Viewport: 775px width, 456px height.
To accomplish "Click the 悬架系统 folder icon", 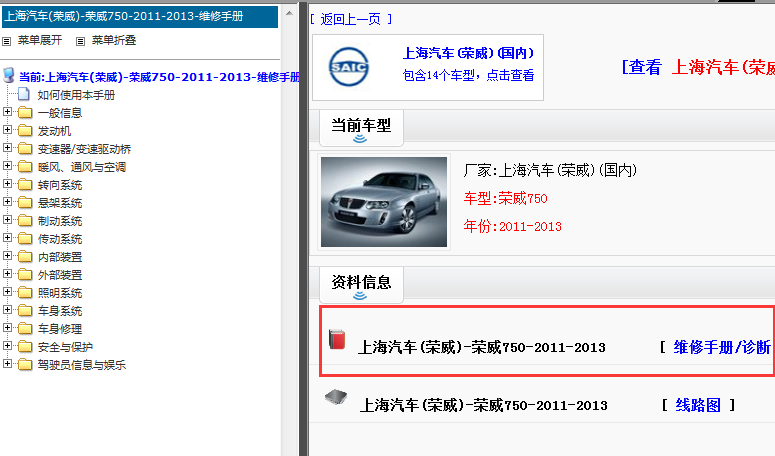I will pyautogui.click(x=25, y=203).
